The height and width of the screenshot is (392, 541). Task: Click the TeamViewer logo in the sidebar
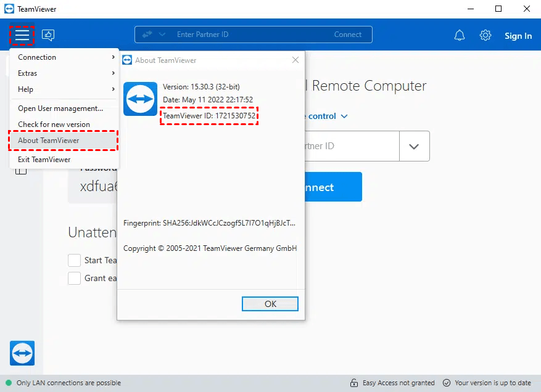(22, 353)
